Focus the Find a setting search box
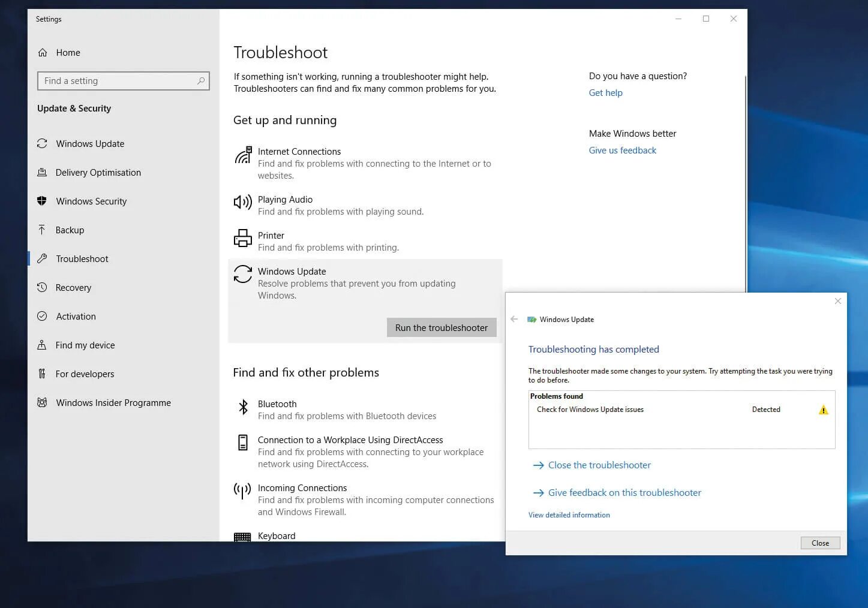The width and height of the screenshot is (868, 608). pos(124,81)
